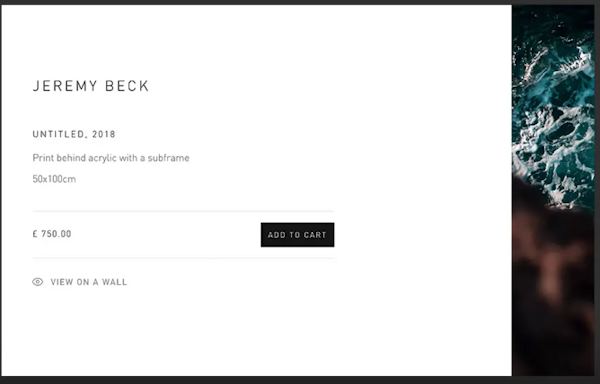Click the Jeremy Beck artist name
The width and height of the screenshot is (600, 384).
coord(91,86)
